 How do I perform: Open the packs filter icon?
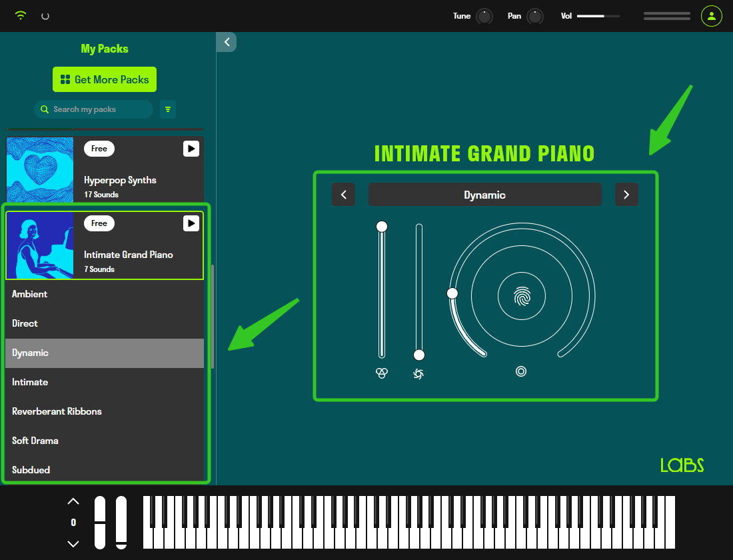click(x=168, y=109)
